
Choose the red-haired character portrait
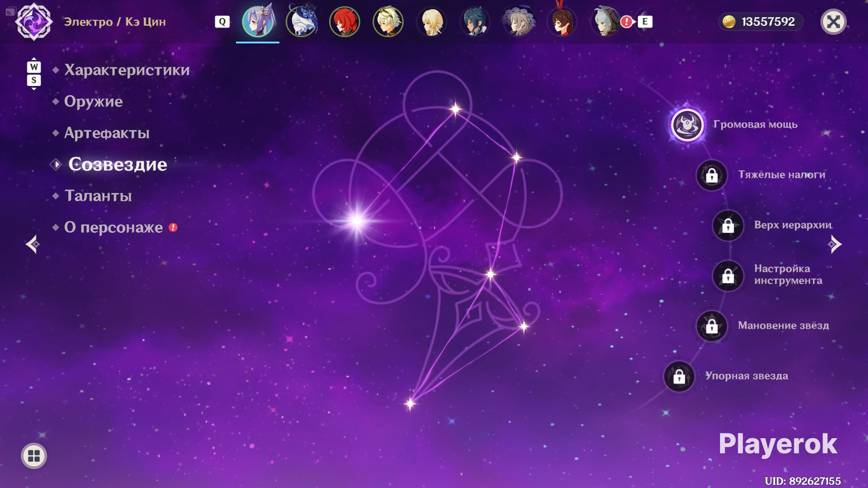coord(345,21)
